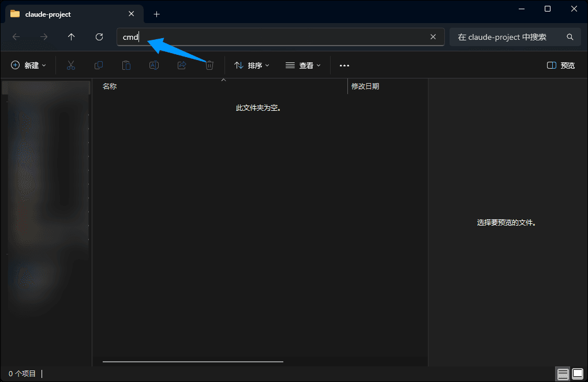Click the search claude-project box
The image size is (588, 382).
coord(516,37)
